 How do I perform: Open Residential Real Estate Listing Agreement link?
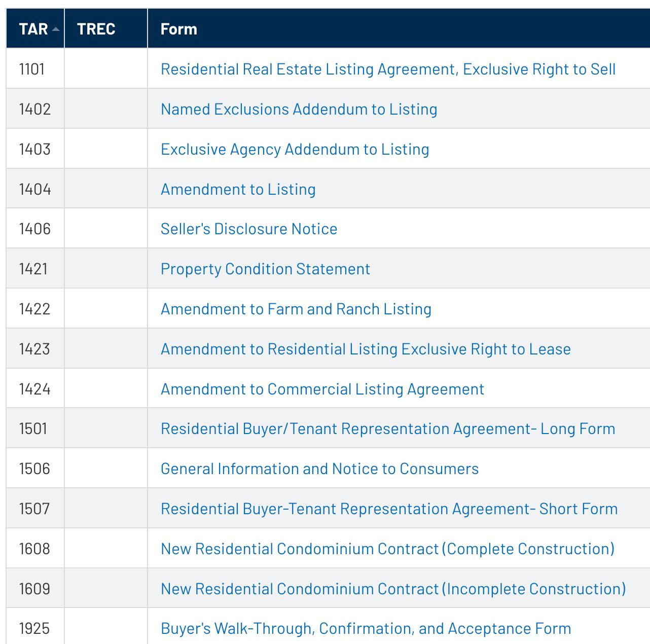click(388, 69)
